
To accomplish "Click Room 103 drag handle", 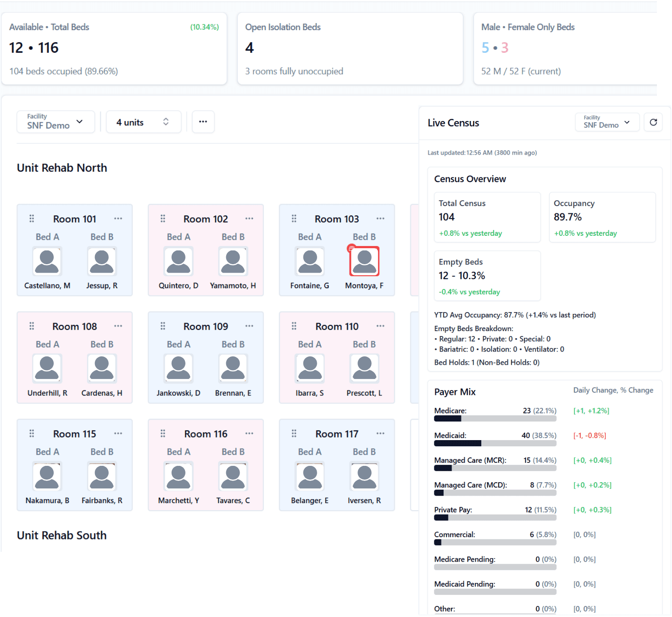I will click(294, 219).
